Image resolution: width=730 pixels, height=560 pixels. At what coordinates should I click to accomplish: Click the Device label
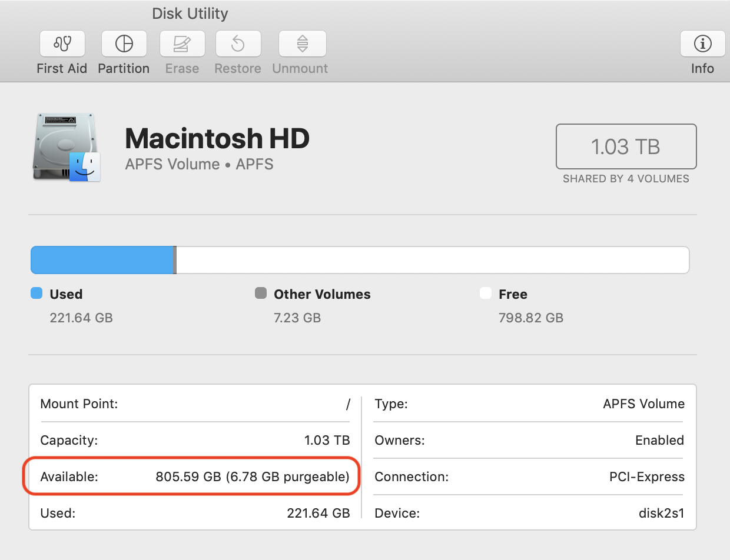click(x=397, y=513)
